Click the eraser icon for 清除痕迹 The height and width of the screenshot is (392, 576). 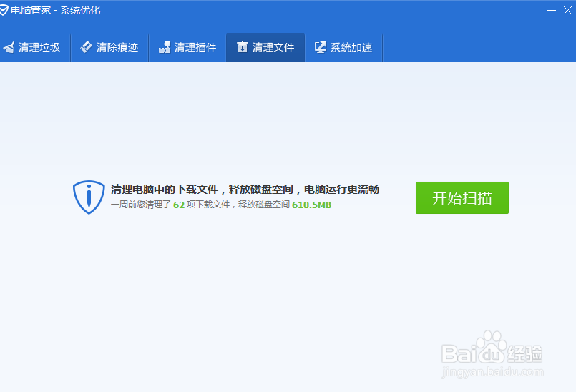[x=87, y=46]
